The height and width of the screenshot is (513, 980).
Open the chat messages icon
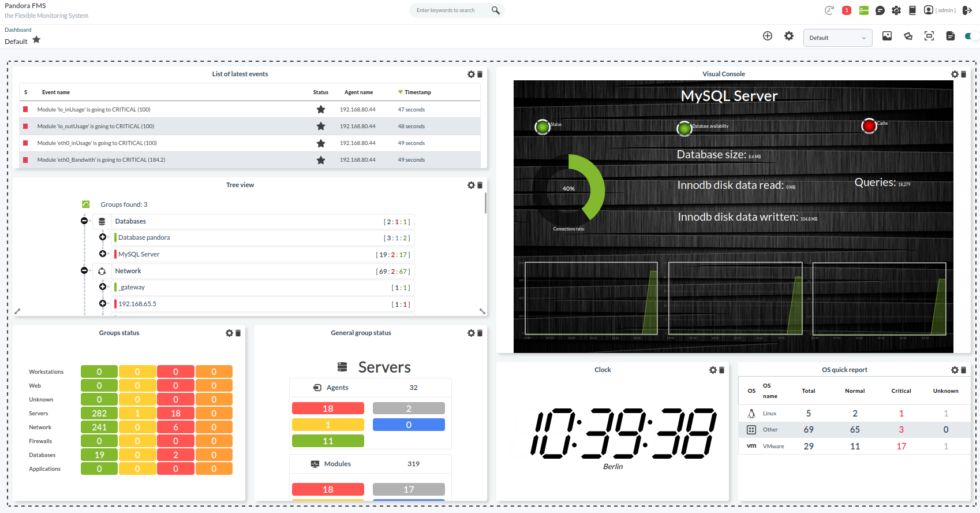point(880,10)
